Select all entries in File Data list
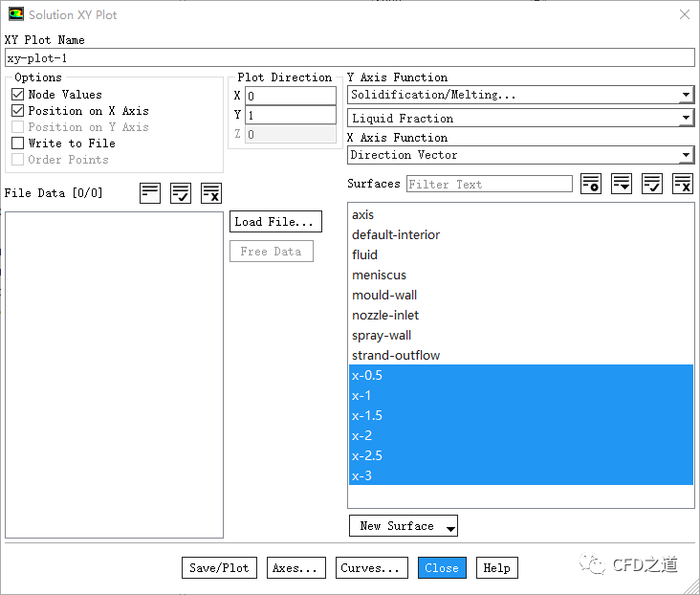700x595 pixels. click(x=181, y=192)
